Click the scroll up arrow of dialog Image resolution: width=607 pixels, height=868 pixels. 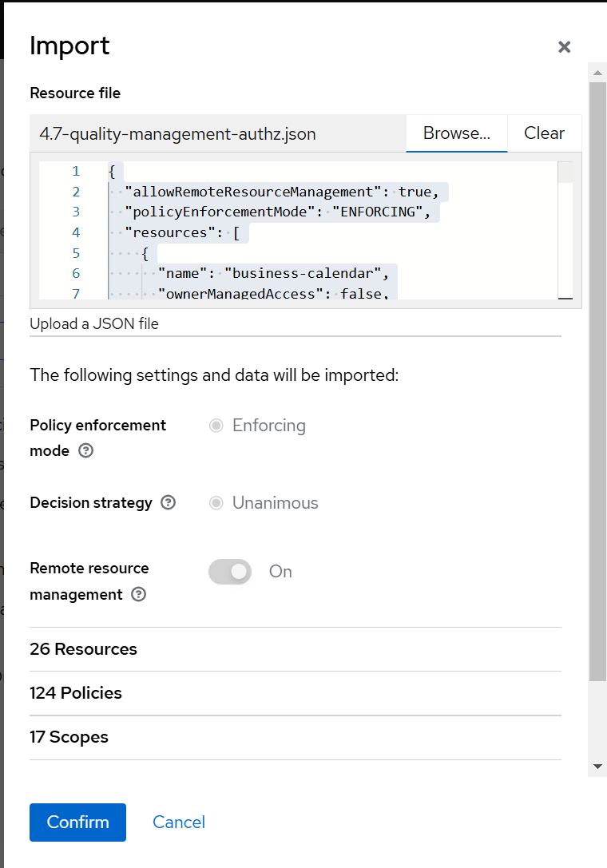point(597,72)
